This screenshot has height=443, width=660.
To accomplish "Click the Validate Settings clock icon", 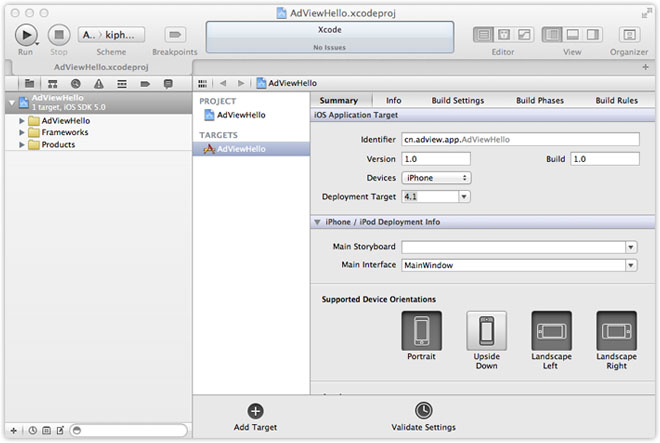I will tap(424, 411).
